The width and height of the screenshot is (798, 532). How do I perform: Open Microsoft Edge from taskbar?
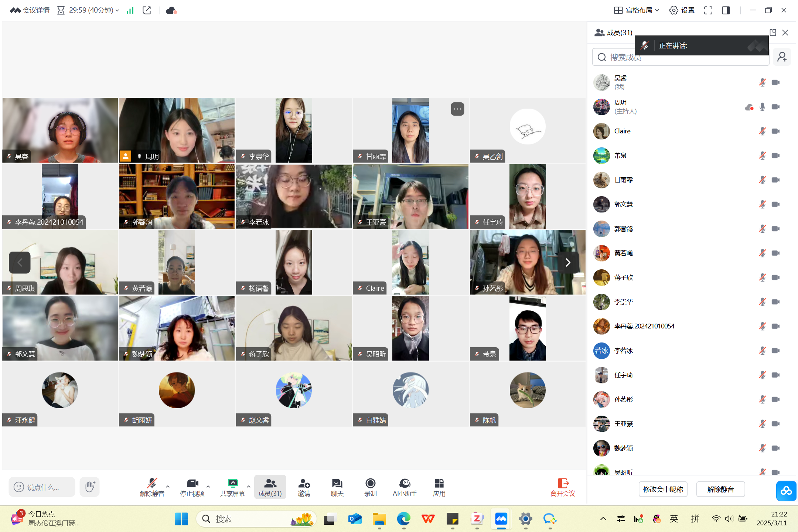403,519
